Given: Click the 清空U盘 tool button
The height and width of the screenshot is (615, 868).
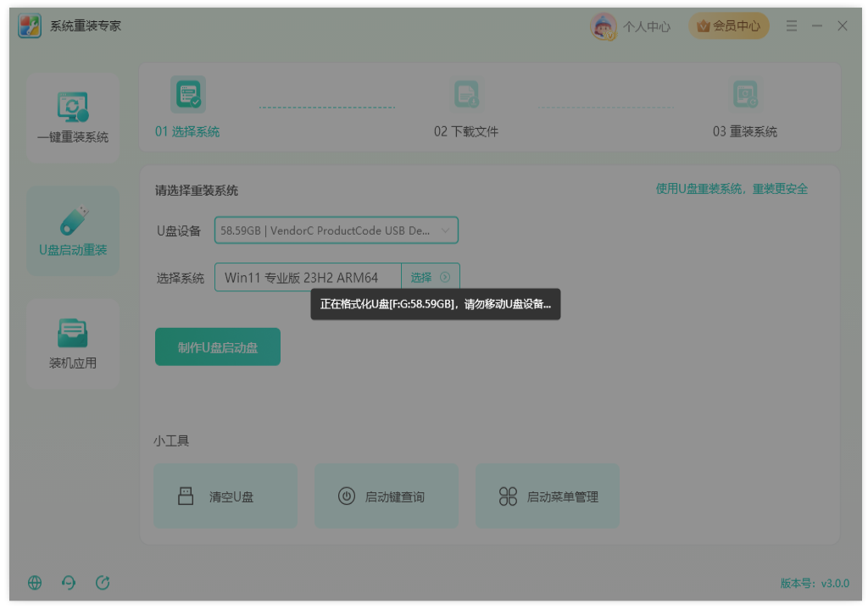Looking at the screenshot, I should (x=225, y=496).
